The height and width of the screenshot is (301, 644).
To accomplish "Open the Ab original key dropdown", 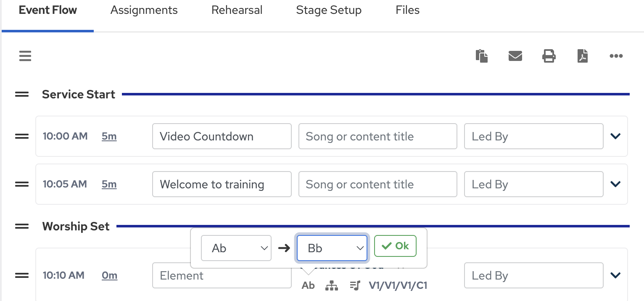I will pyautogui.click(x=236, y=248).
